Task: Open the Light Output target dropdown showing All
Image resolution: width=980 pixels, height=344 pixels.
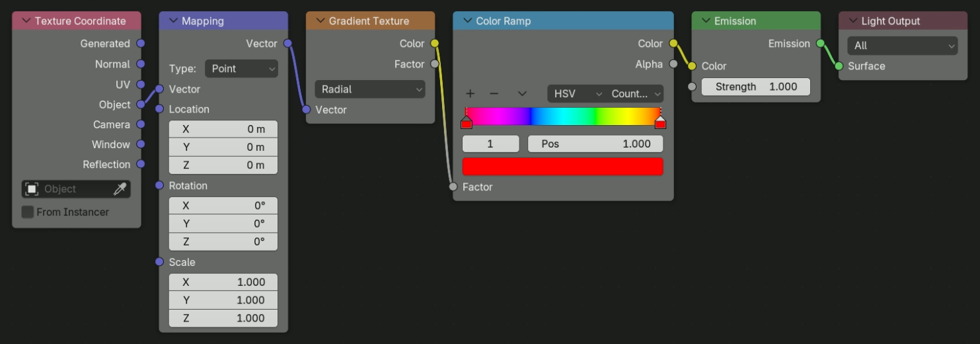Action: point(902,46)
